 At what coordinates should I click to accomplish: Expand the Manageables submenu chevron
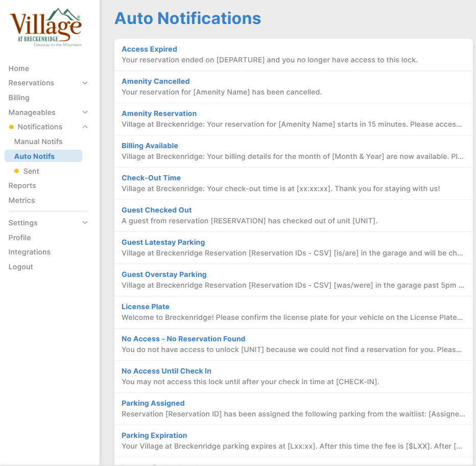coord(85,112)
